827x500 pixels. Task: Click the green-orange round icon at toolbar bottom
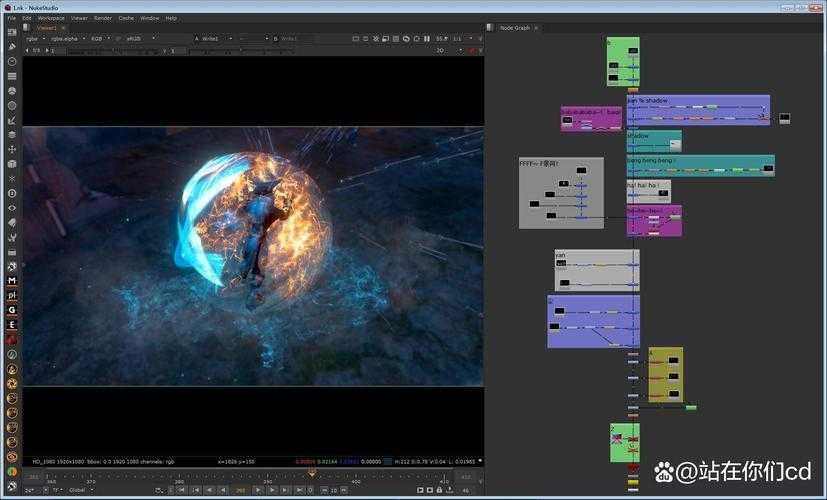tap(12, 472)
